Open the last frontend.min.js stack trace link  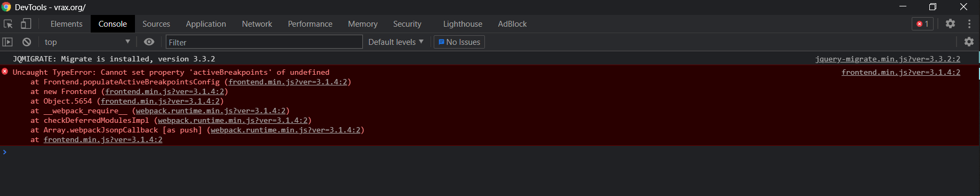point(103,139)
